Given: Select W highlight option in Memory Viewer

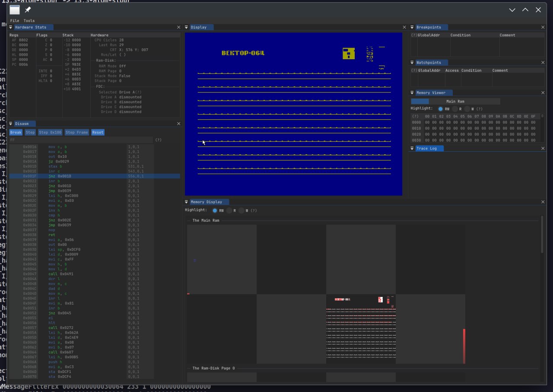Looking at the screenshot, I should (x=467, y=109).
